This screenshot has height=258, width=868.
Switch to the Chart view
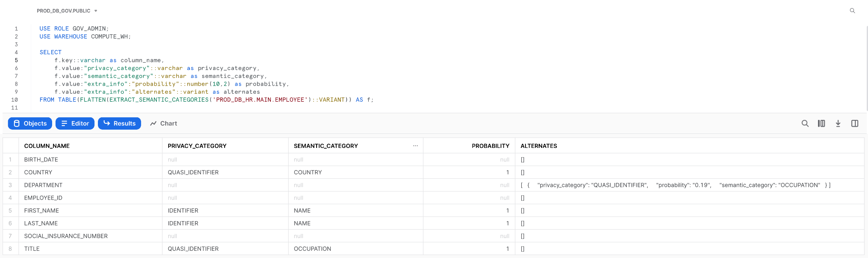pyautogui.click(x=164, y=123)
